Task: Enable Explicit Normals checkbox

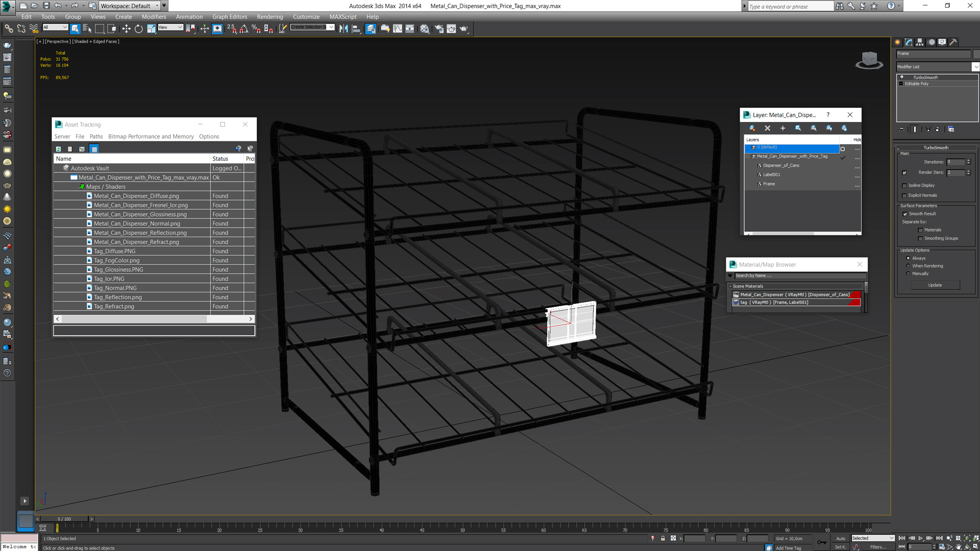Action: point(904,195)
